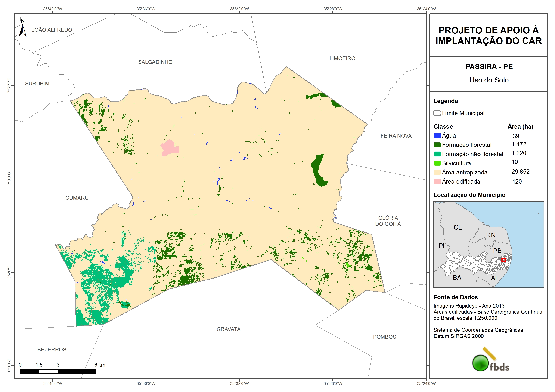Click the scale bar graphic

click(x=58, y=371)
